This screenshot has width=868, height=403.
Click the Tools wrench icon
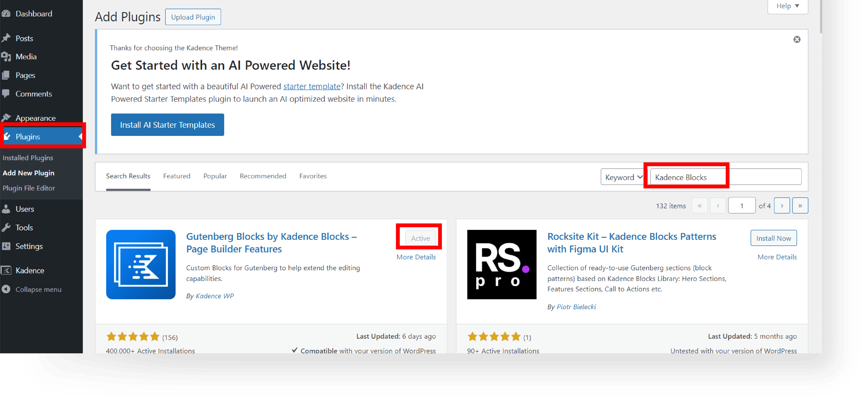[6, 227]
